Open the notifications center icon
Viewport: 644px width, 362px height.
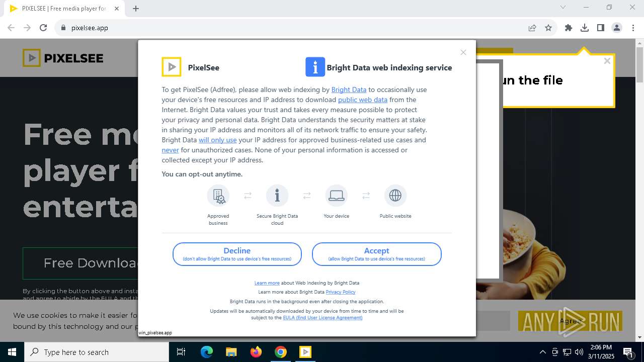628,352
